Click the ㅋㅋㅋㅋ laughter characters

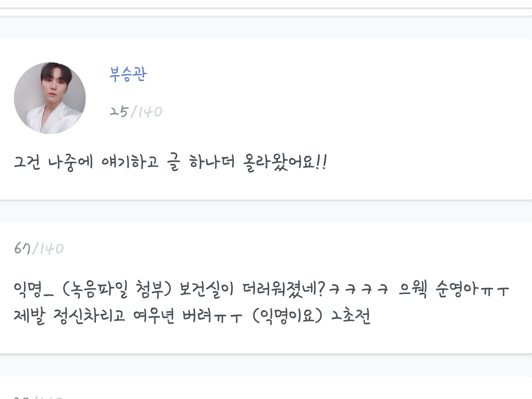359,289
